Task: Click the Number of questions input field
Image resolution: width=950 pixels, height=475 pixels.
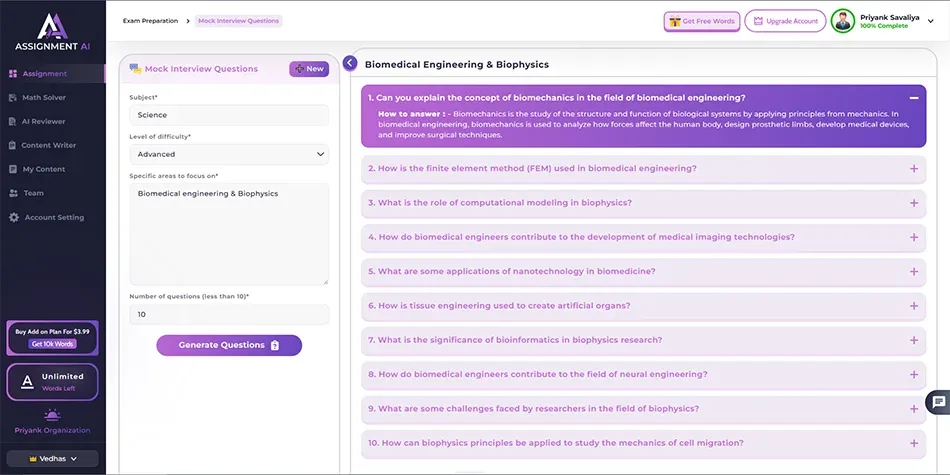Action: click(229, 314)
